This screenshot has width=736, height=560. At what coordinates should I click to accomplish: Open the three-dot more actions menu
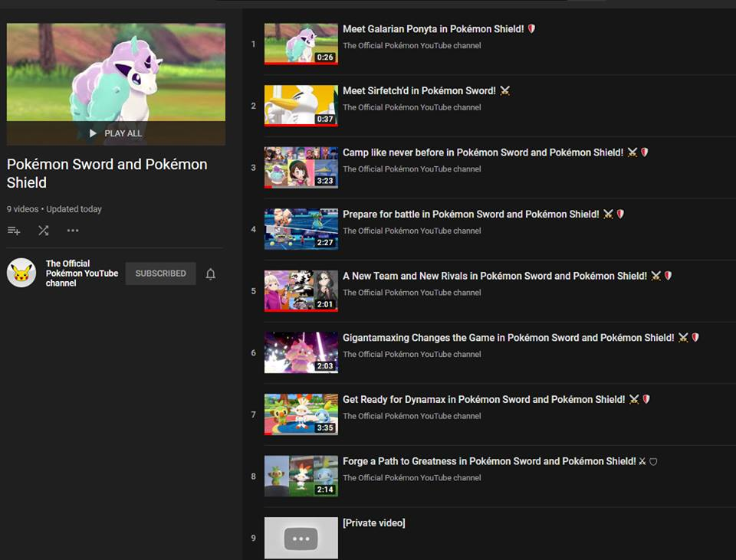(x=73, y=231)
